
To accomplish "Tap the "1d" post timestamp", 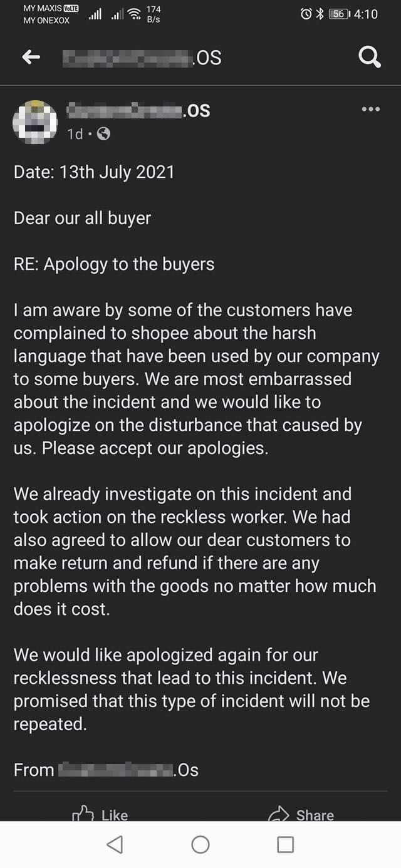I will coord(75,134).
